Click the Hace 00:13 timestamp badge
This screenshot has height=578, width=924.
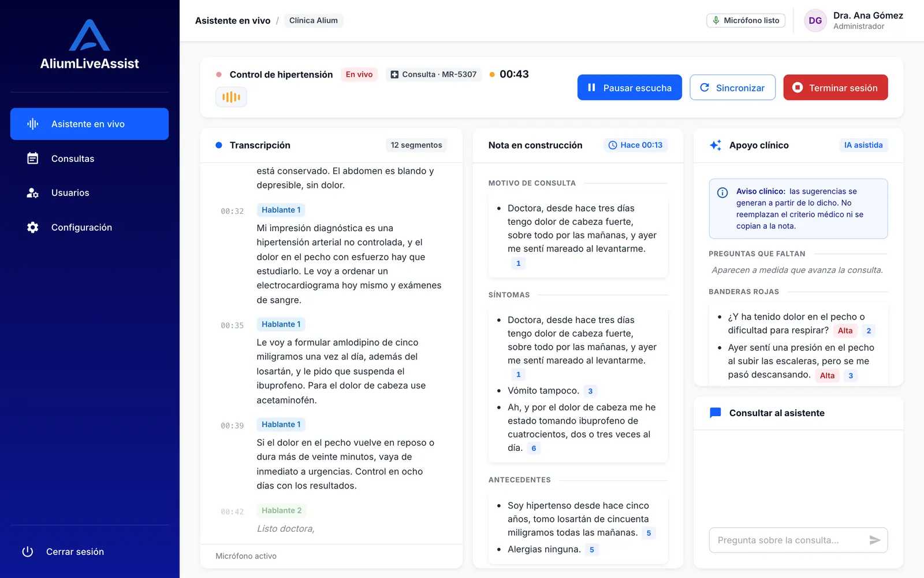coord(636,145)
